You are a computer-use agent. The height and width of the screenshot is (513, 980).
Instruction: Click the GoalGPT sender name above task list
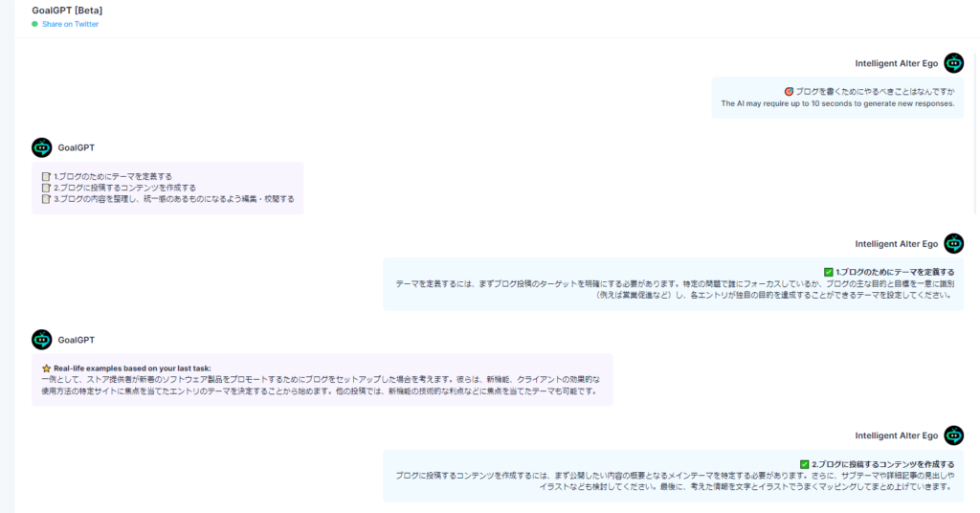click(77, 147)
